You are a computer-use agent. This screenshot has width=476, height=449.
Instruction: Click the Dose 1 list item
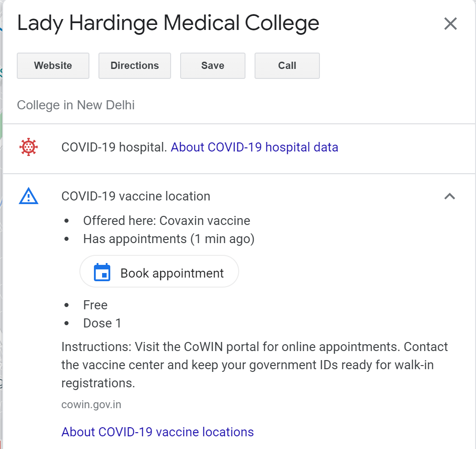click(x=102, y=323)
